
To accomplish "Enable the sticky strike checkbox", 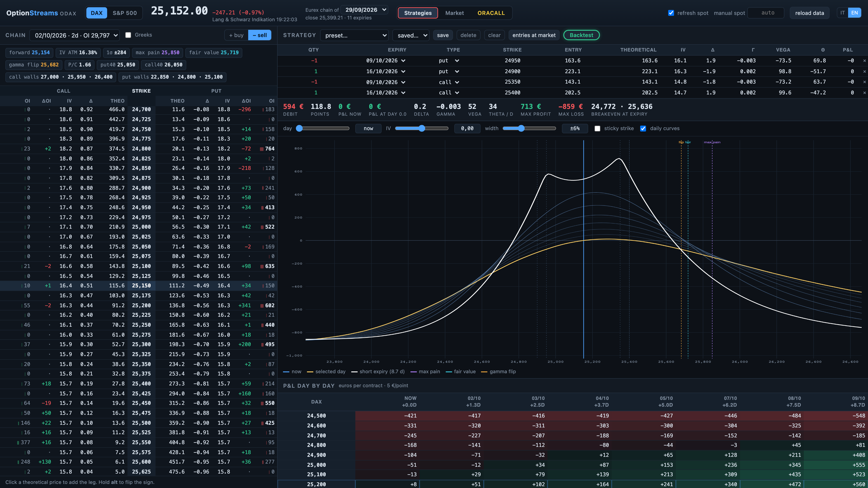I will coord(597,128).
